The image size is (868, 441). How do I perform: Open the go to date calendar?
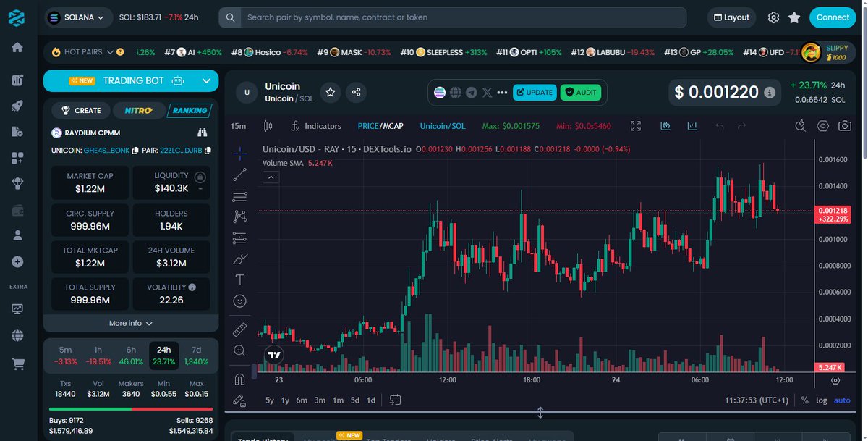[395, 400]
